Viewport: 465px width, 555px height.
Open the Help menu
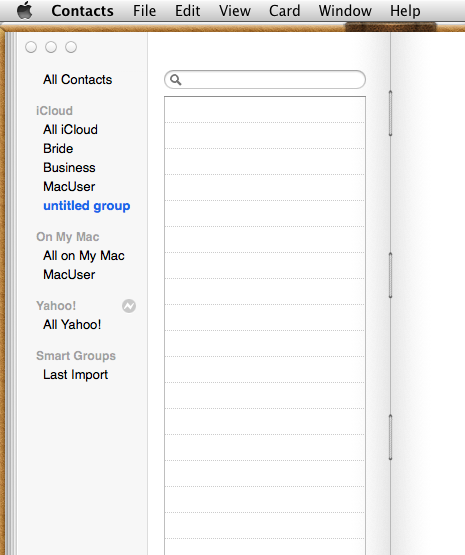(x=405, y=11)
